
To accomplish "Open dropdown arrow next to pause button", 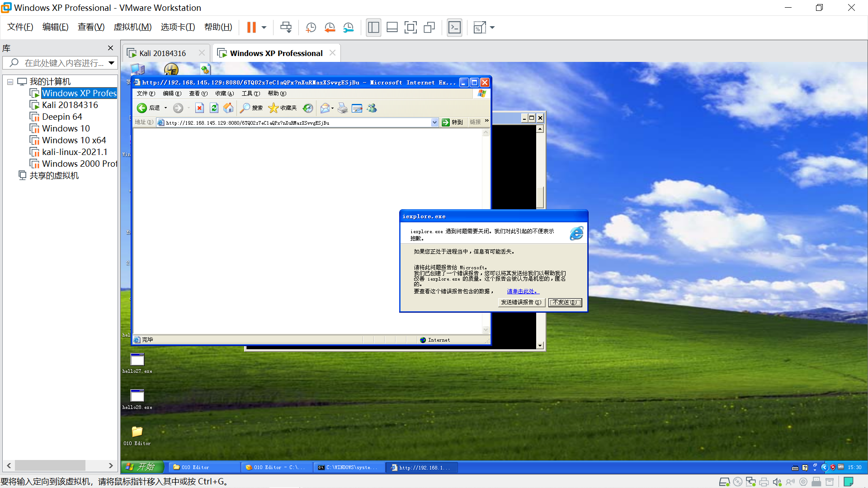I will (264, 28).
